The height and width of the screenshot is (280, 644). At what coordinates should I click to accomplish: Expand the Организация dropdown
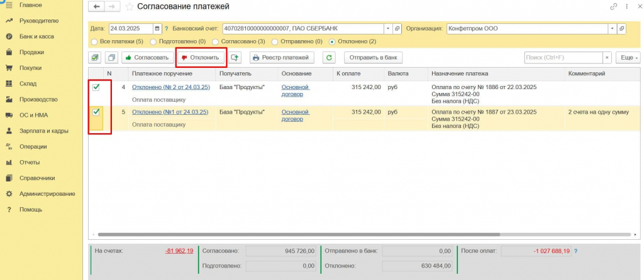point(613,29)
